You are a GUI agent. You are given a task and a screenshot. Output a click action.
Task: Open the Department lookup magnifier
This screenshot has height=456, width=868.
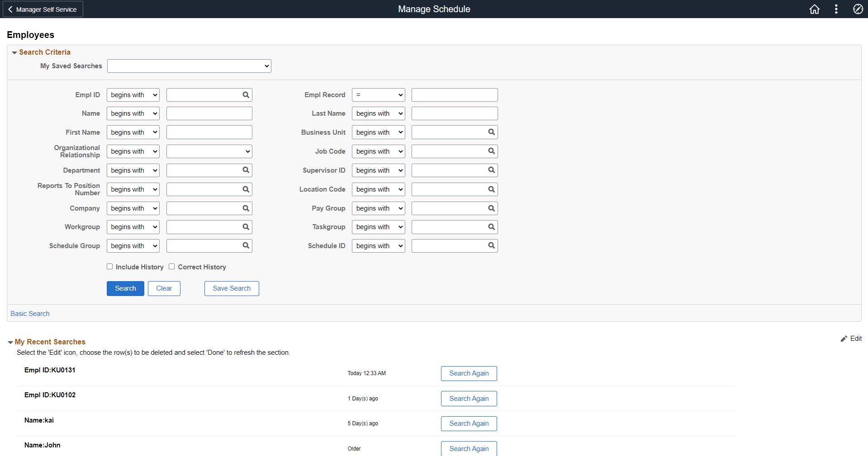point(246,170)
